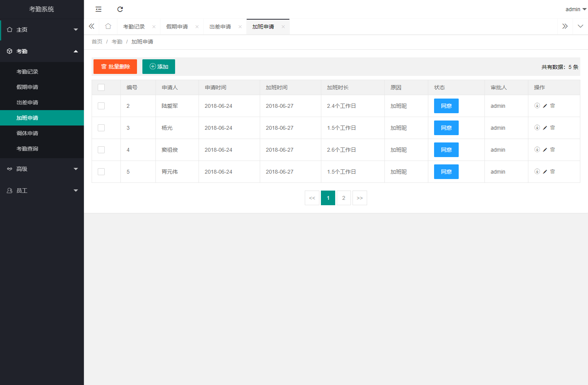The width and height of the screenshot is (588, 385).
Task: Expand the 员工 sidebar section
Action: pos(42,191)
